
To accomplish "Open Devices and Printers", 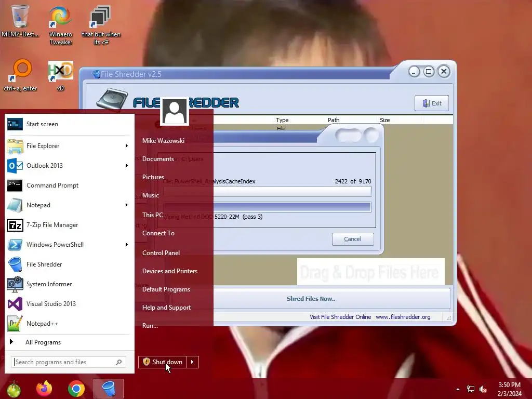I will [x=170, y=271].
